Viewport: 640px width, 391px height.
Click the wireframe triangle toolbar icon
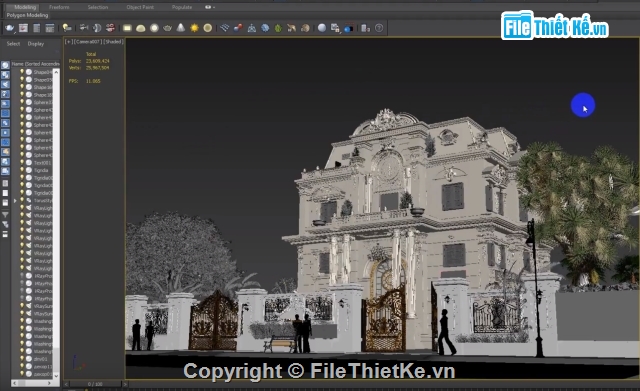(x=251, y=28)
